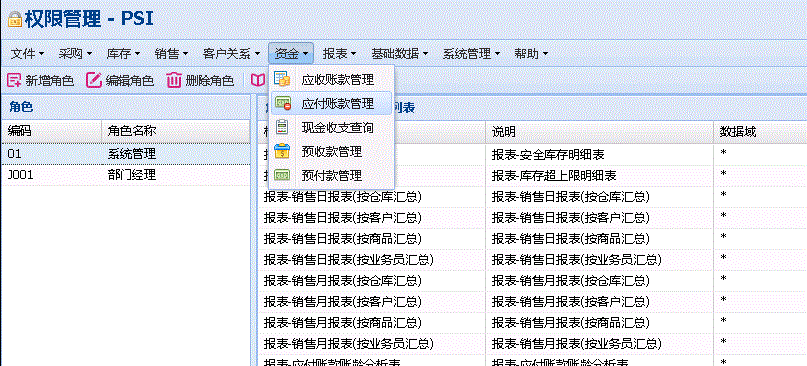Click description 报表-销售日报表(按仓库汇总) in 说明 column
Screen dimensions: 807x366
click(x=571, y=197)
